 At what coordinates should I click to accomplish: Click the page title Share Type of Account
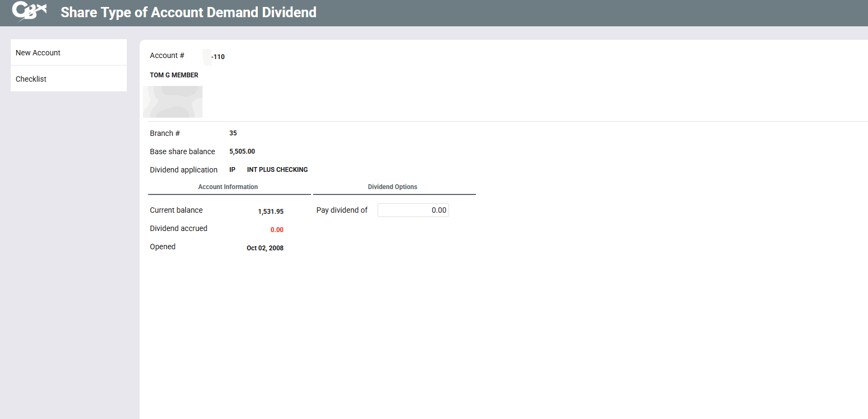click(188, 12)
